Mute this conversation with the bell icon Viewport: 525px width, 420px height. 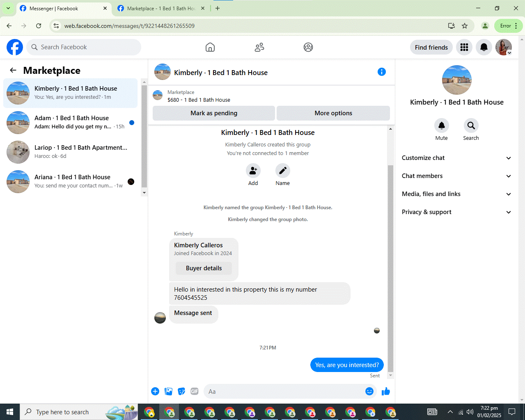(x=442, y=126)
